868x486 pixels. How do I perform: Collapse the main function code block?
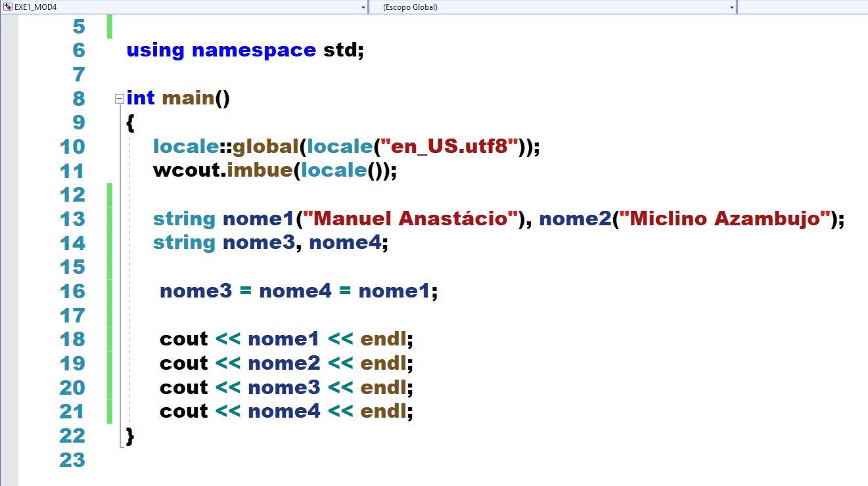(119, 98)
